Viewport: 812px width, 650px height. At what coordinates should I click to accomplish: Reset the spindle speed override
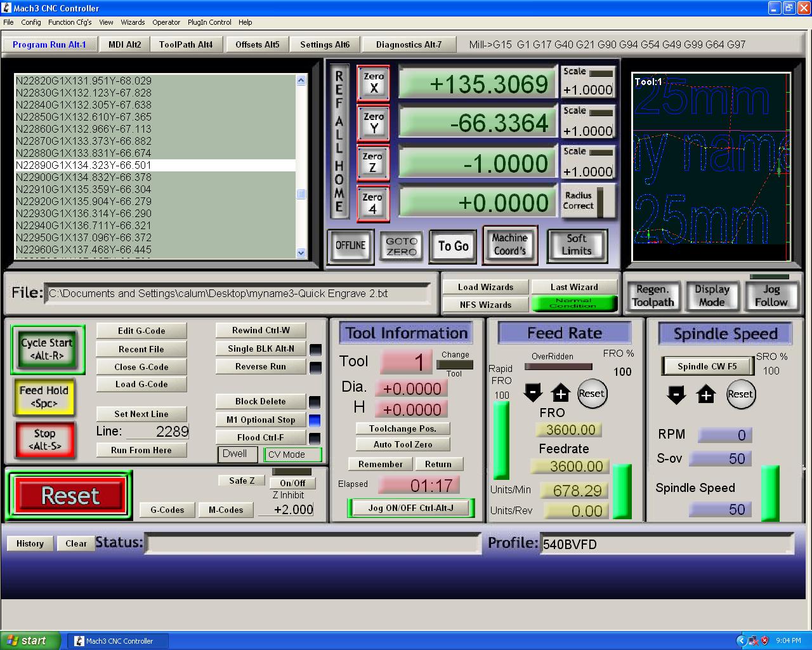[x=740, y=394]
